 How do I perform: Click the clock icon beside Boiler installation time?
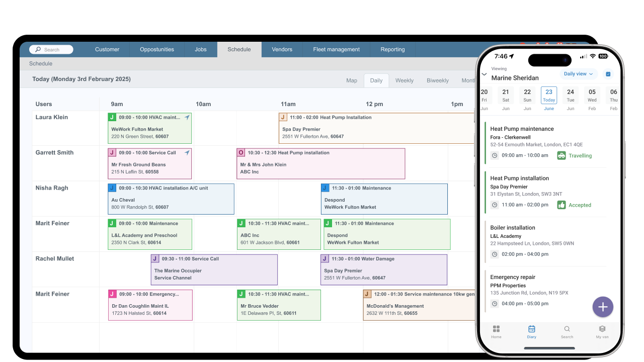click(x=494, y=254)
